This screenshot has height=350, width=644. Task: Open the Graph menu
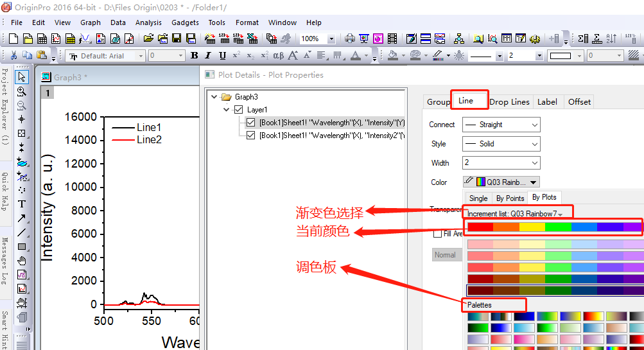click(x=91, y=22)
